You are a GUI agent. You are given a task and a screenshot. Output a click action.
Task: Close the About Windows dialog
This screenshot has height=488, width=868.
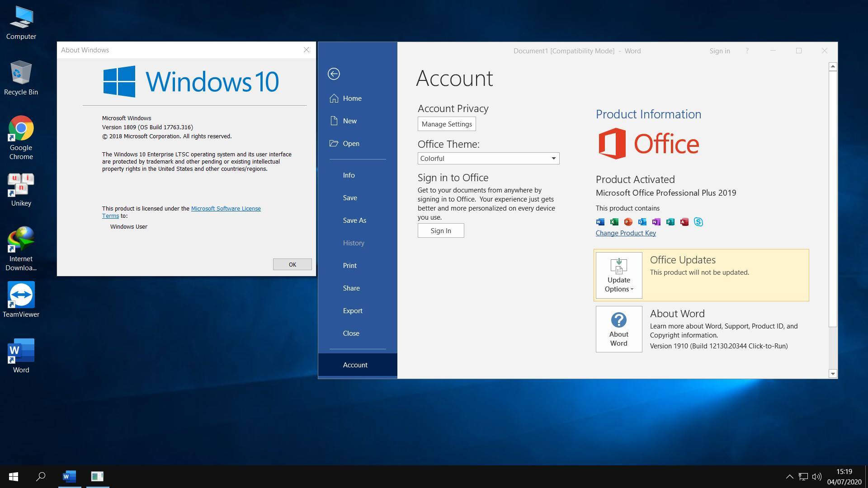point(307,50)
